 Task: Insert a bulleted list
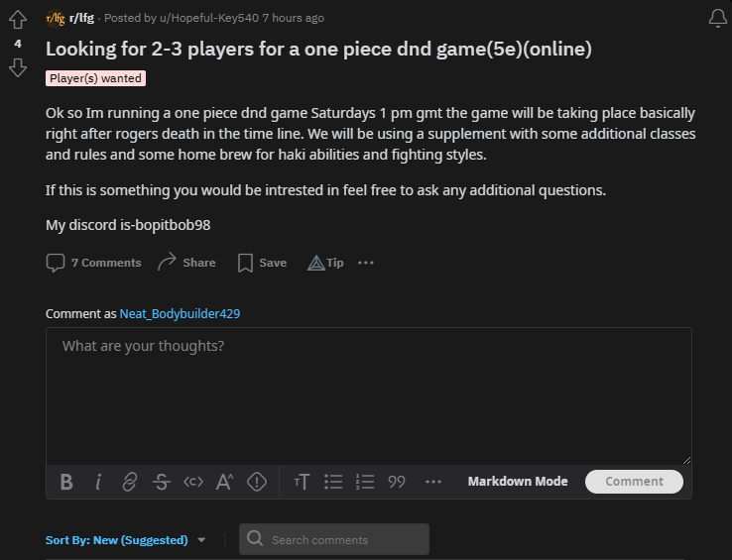[333, 482]
